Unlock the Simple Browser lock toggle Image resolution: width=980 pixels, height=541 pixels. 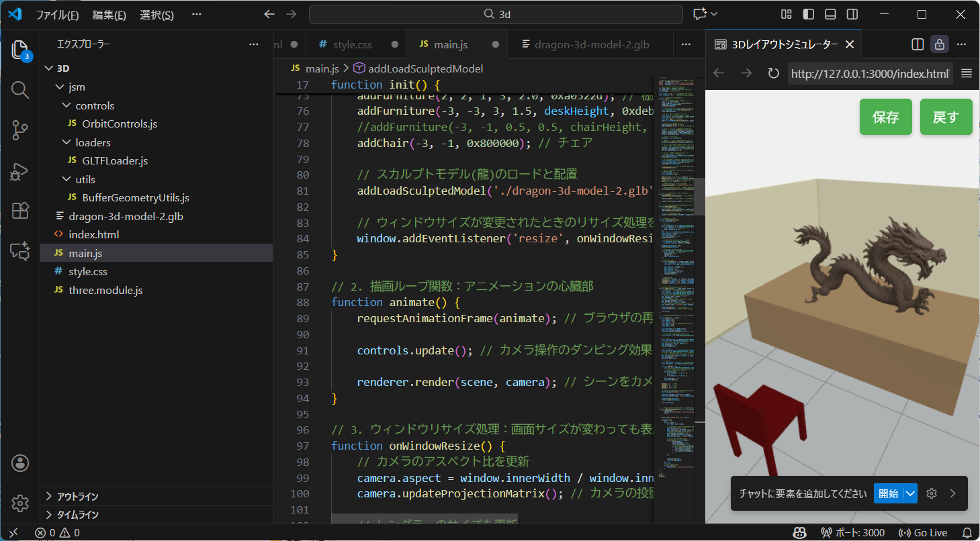(939, 44)
